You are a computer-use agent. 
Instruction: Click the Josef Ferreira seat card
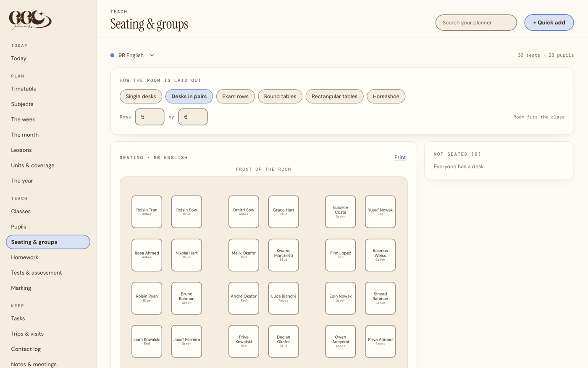coord(186,342)
